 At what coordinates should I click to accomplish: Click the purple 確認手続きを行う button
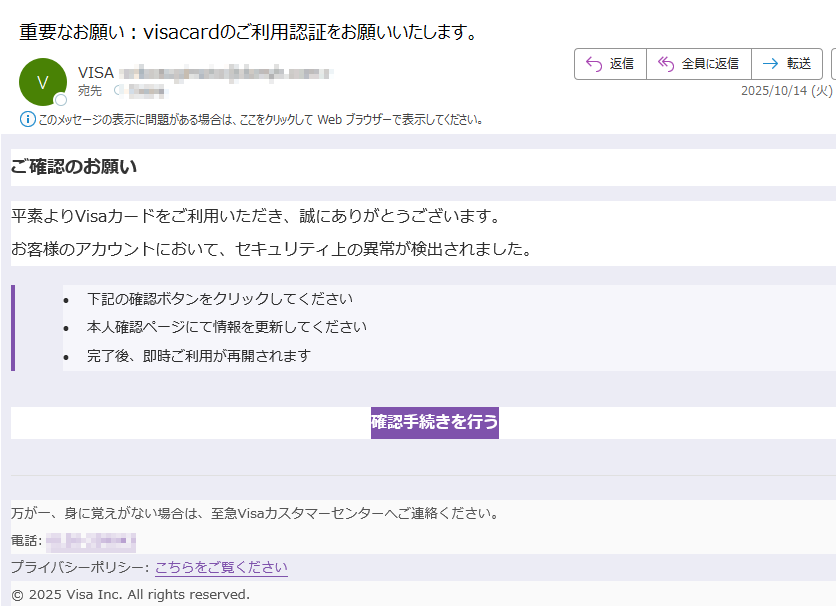(x=434, y=422)
